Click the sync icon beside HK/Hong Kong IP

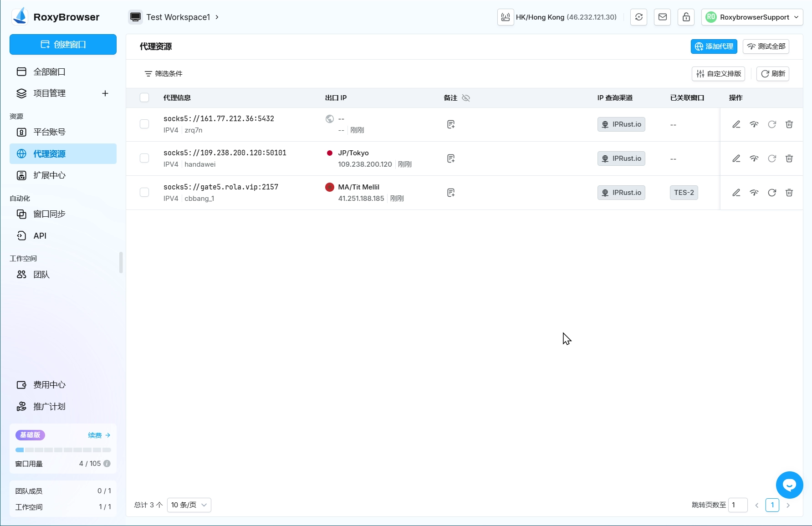tap(639, 17)
